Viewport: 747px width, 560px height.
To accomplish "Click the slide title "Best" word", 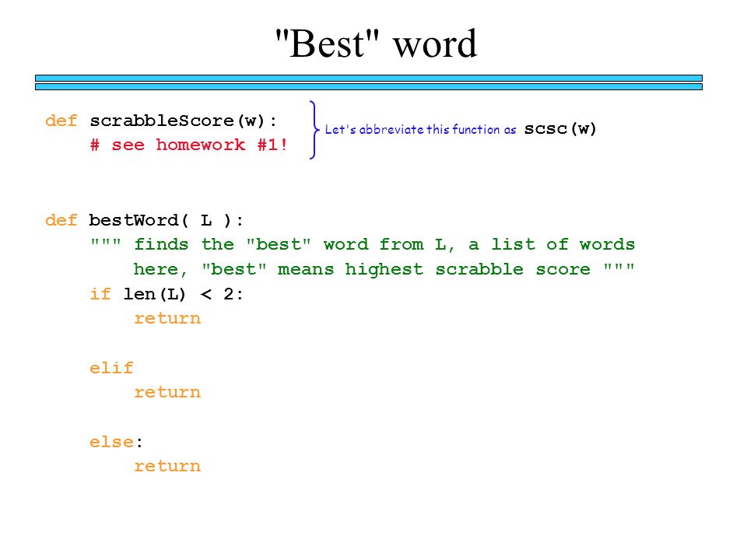I will coord(376,44).
